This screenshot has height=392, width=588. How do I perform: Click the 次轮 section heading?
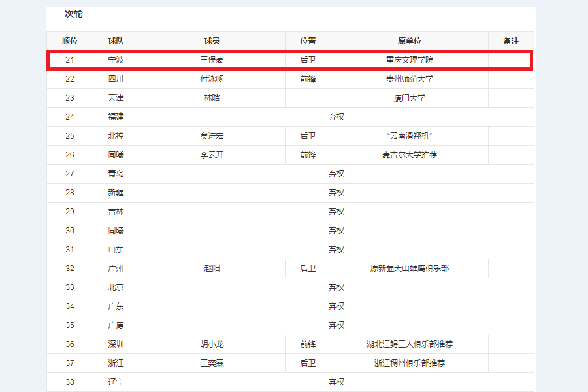[x=74, y=14]
